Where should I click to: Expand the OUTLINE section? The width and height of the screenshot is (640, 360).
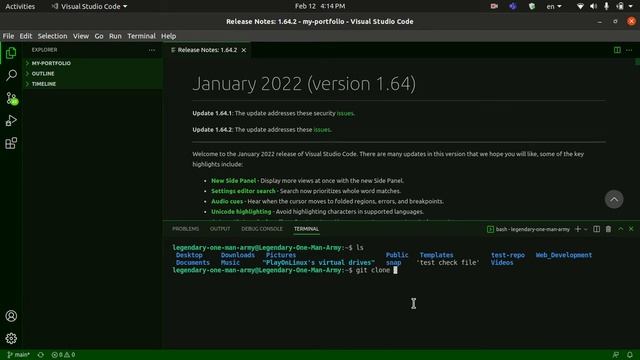pyautogui.click(x=93, y=73)
